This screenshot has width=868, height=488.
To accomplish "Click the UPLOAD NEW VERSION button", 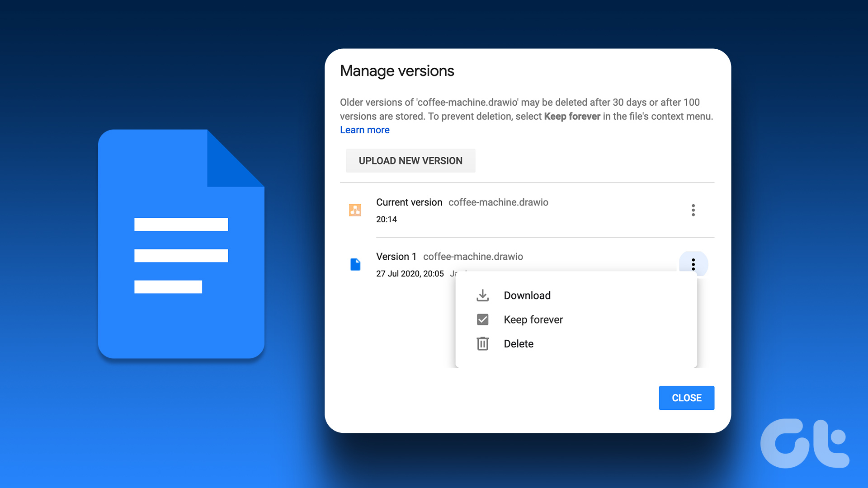I will [410, 160].
